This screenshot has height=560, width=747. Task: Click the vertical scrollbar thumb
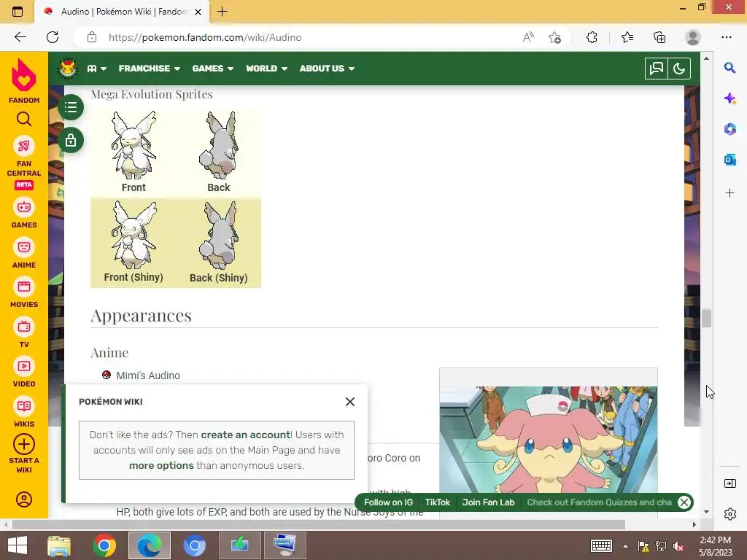coord(706,318)
